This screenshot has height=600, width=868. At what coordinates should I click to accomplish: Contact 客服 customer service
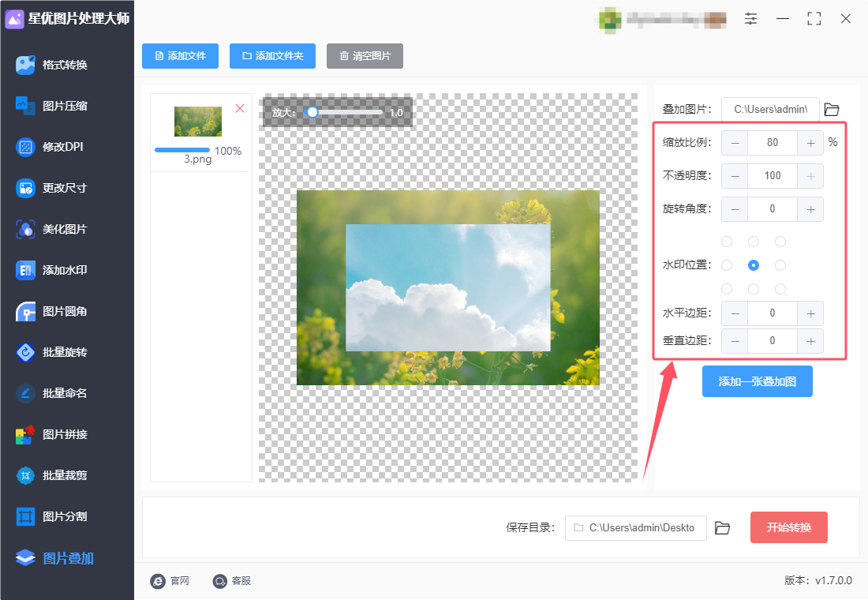coord(231,580)
